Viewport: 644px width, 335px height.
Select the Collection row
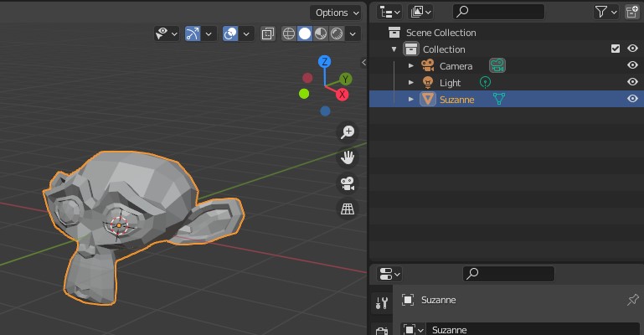507,49
